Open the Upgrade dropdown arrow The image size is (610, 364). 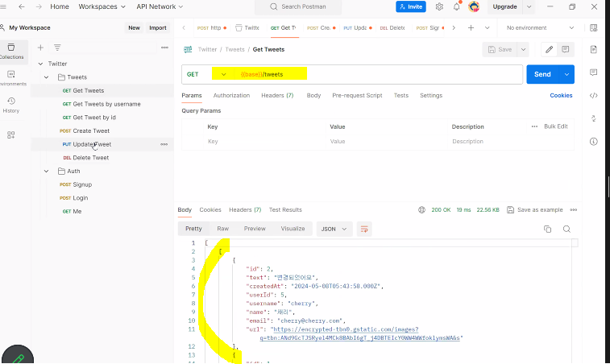[529, 6]
